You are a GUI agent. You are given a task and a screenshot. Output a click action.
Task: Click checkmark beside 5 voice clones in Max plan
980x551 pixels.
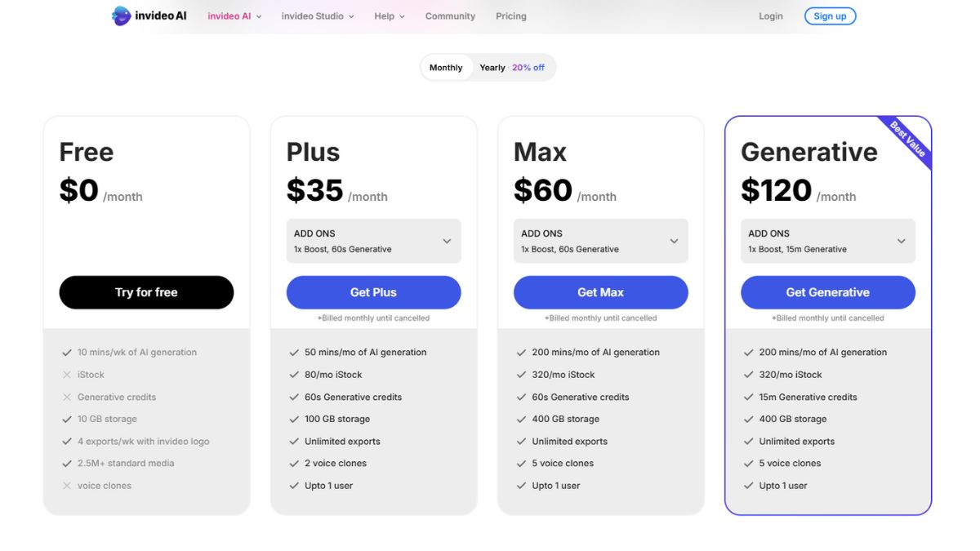[521, 463]
